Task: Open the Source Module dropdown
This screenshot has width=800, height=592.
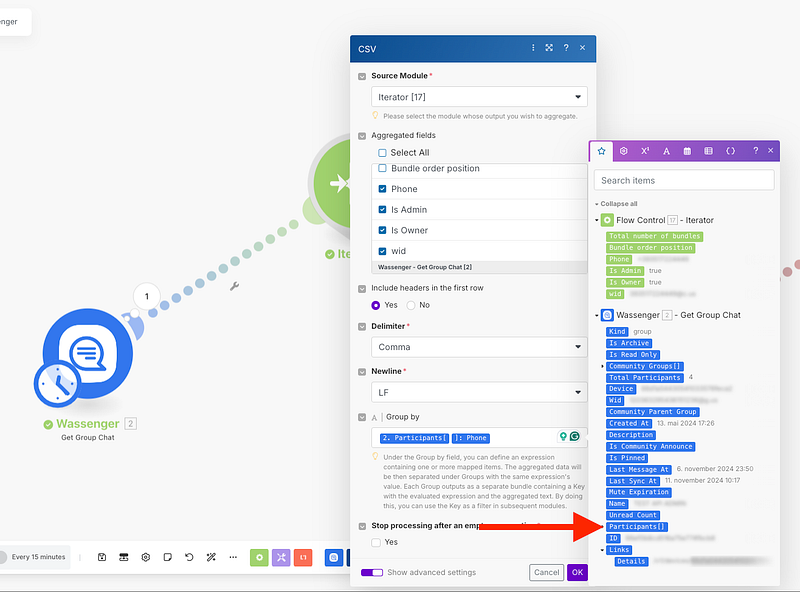Action: 479,97
